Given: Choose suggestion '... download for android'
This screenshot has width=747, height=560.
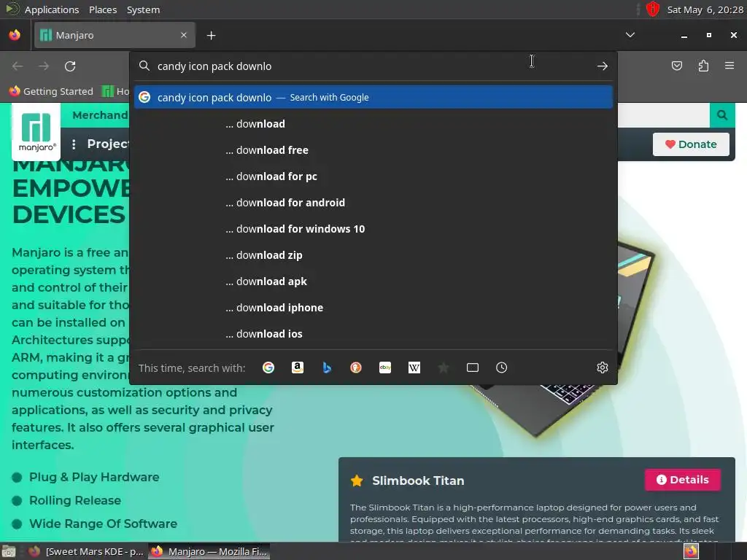Looking at the screenshot, I should click(x=373, y=203).
